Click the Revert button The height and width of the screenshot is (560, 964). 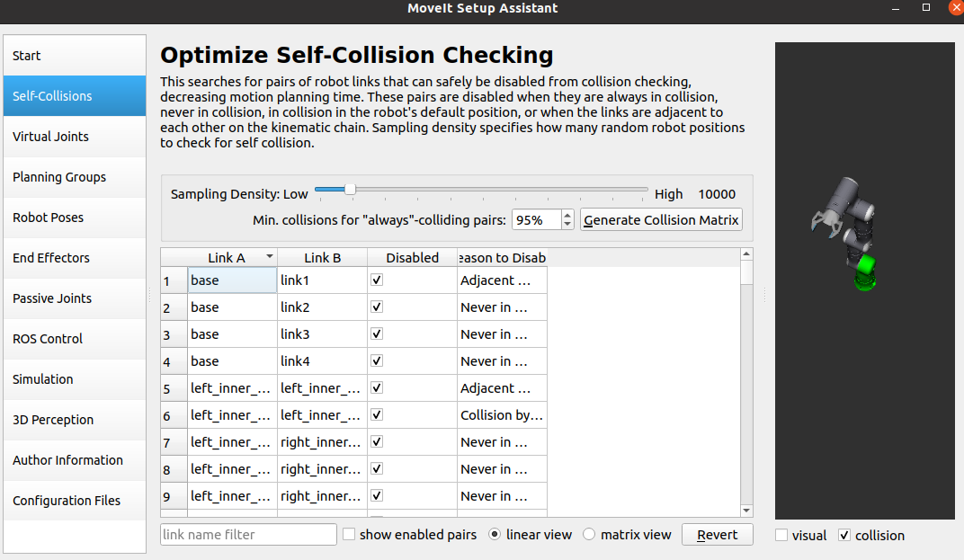[x=718, y=535]
